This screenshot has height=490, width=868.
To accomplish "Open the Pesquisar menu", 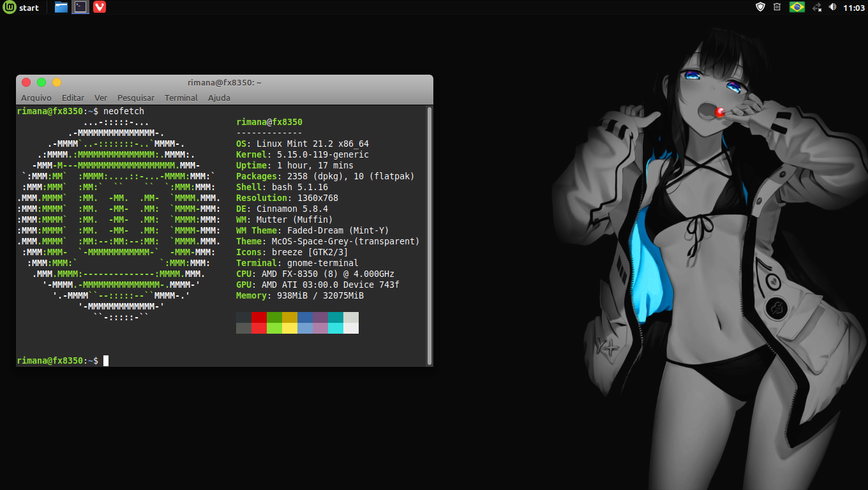I will 136,98.
